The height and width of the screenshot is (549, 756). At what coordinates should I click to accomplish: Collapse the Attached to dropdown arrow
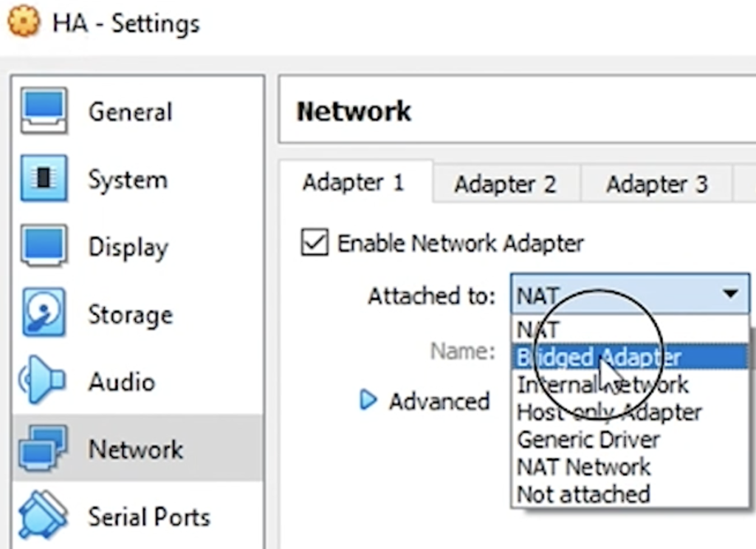[731, 293]
